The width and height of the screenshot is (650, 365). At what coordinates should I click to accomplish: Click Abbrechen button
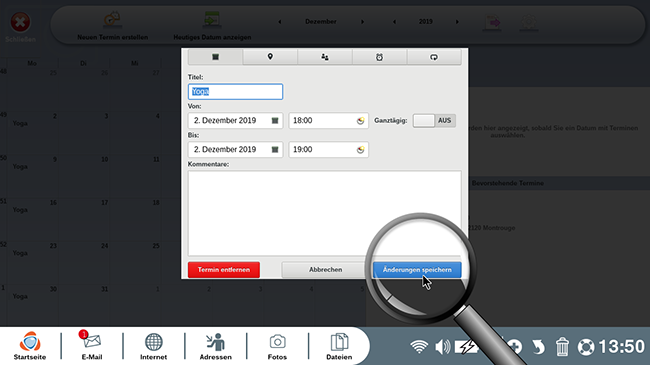tap(325, 270)
